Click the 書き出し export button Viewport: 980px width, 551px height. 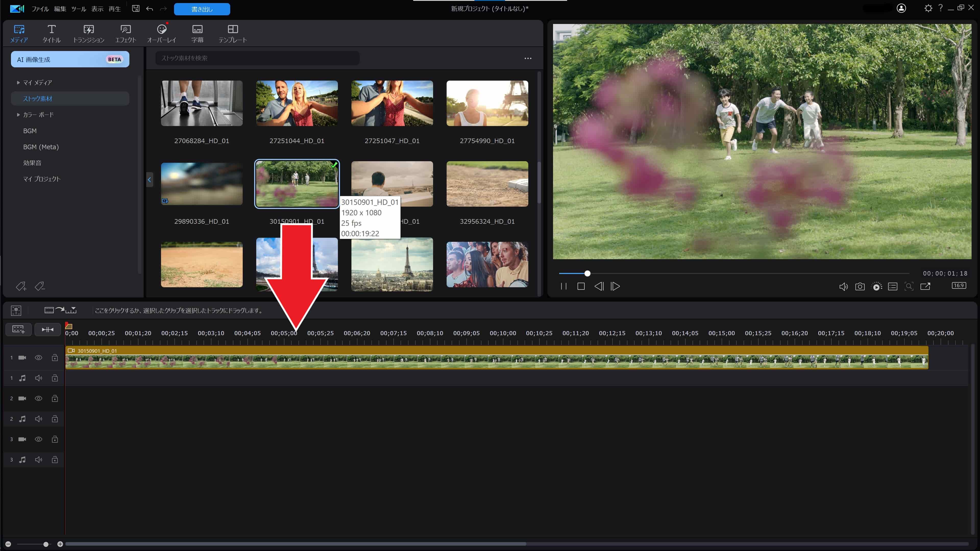point(202,9)
